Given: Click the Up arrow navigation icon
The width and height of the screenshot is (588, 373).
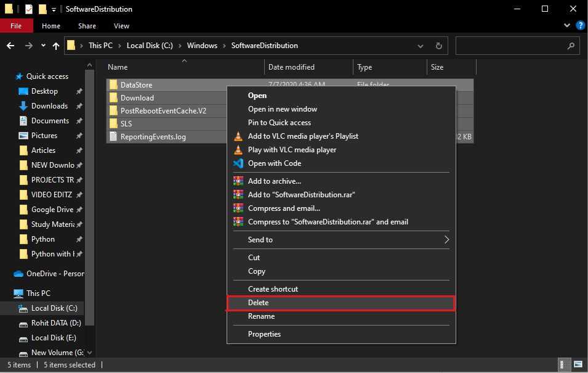Looking at the screenshot, I should click(56, 46).
